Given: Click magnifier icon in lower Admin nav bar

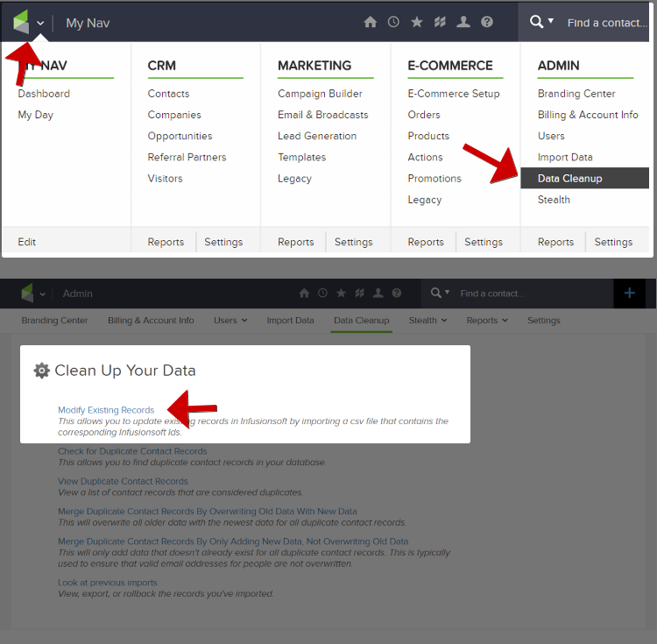Looking at the screenshot, I should coord(436,293).
